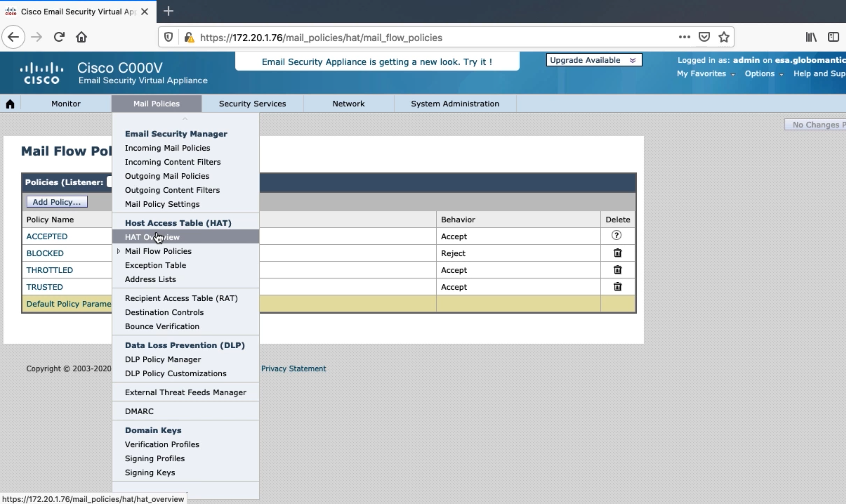Screen dimensions: 846x504
Task: Select Outgoing Content Filters
Action: pyautogui.click(x=172, y=190)
